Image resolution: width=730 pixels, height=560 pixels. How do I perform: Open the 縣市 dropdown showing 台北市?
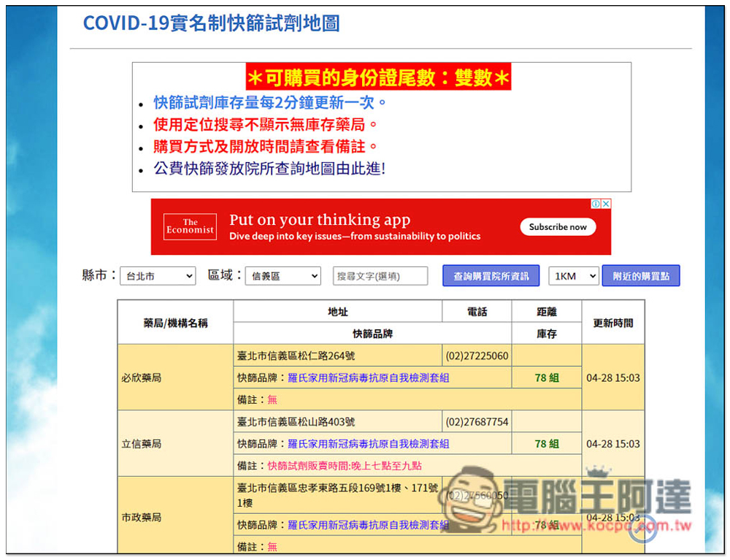pos(158,276)
